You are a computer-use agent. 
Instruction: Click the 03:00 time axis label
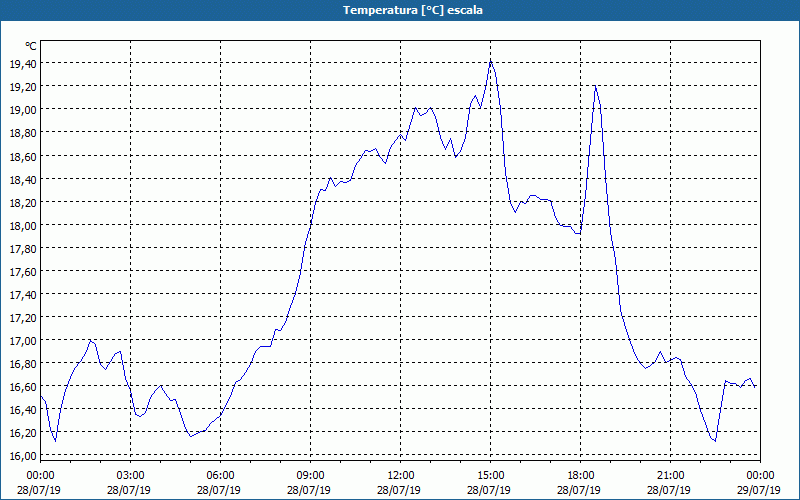[130, 476]
